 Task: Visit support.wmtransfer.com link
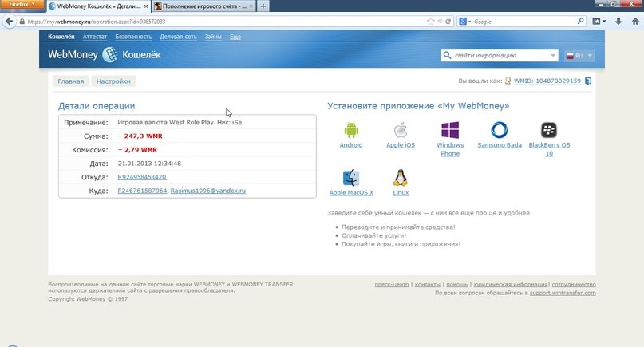[x=563, y=293]
